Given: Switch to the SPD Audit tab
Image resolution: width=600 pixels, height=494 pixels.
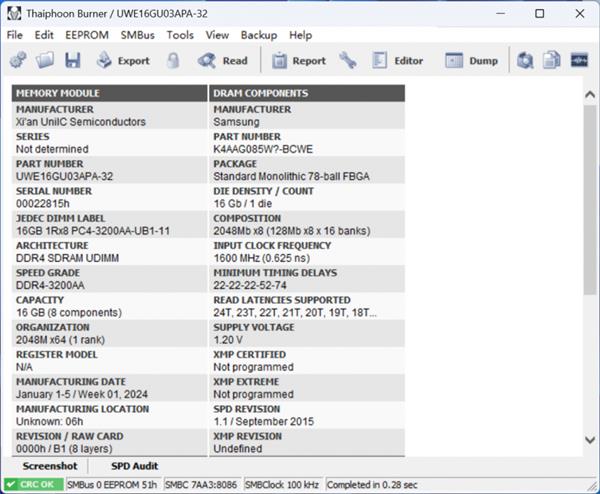Looking at the screenshot, I should pos(135,466).
